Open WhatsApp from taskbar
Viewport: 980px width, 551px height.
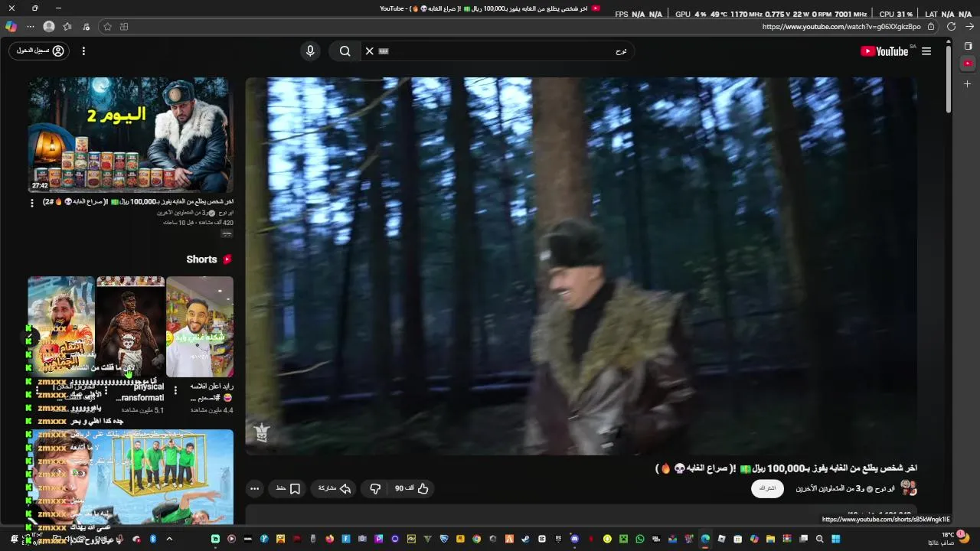pos(639,539)
